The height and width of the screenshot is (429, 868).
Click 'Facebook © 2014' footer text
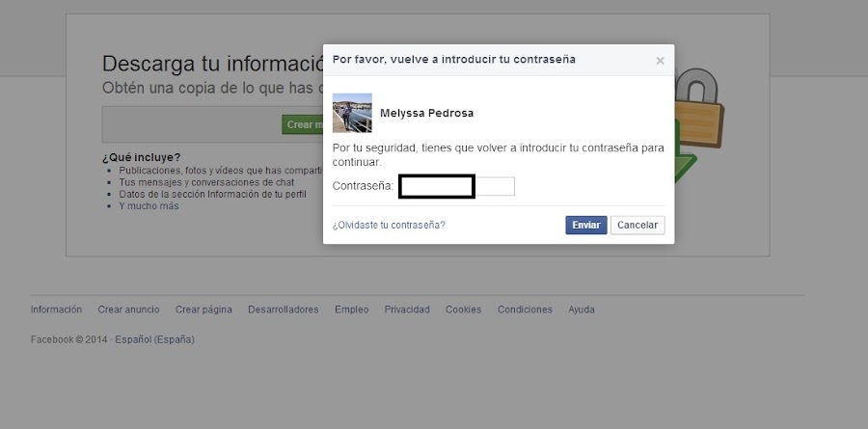[69, 339]
